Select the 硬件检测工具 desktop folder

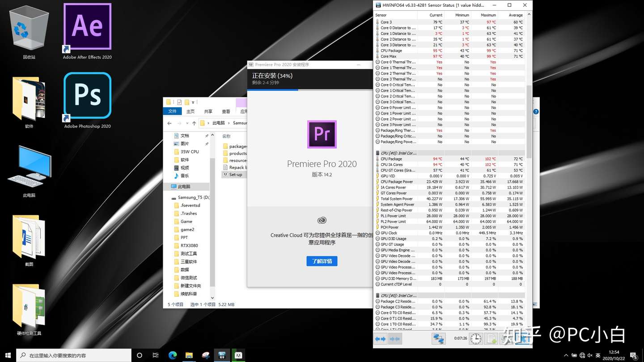[29, 309]
